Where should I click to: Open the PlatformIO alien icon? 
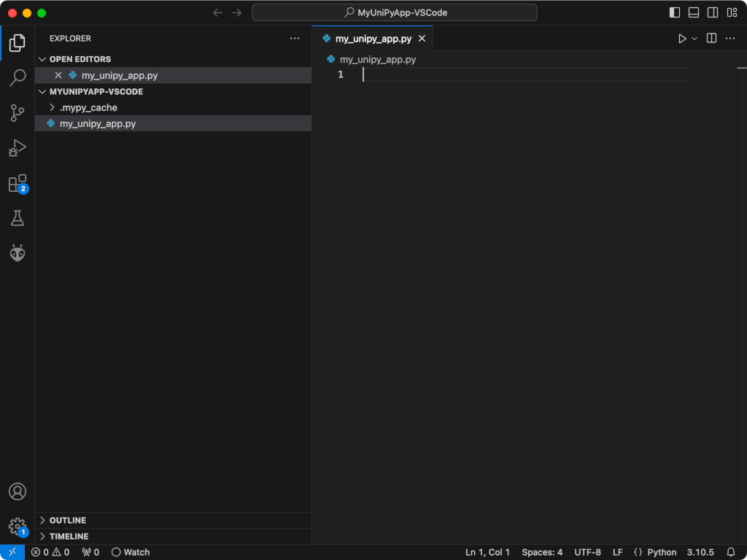pos(18,253)
